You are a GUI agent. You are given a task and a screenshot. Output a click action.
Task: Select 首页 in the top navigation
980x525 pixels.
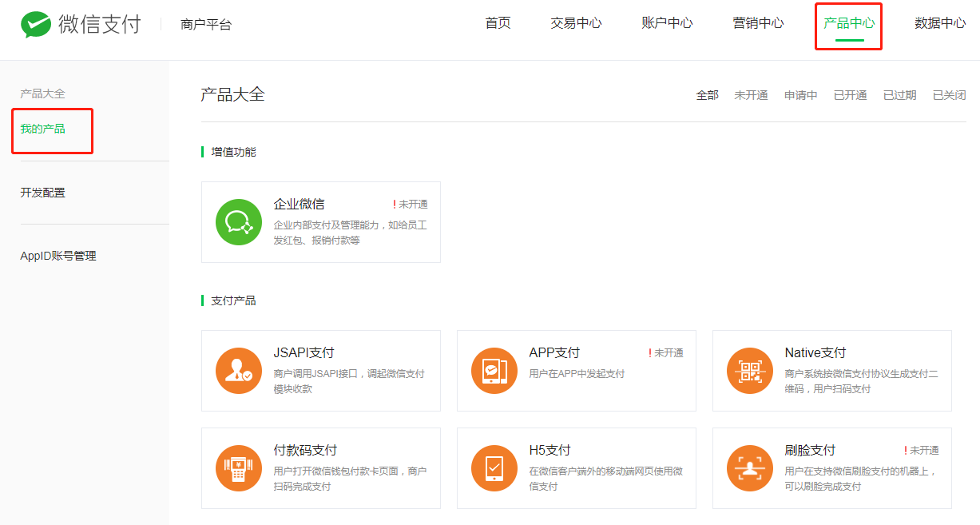tap(498, 23)
